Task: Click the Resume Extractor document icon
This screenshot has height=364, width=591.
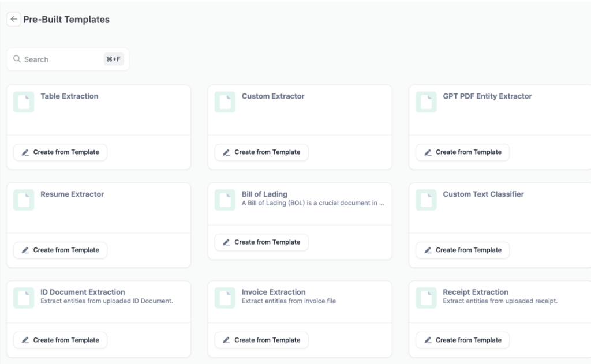Action: click(x=24, y=200)
